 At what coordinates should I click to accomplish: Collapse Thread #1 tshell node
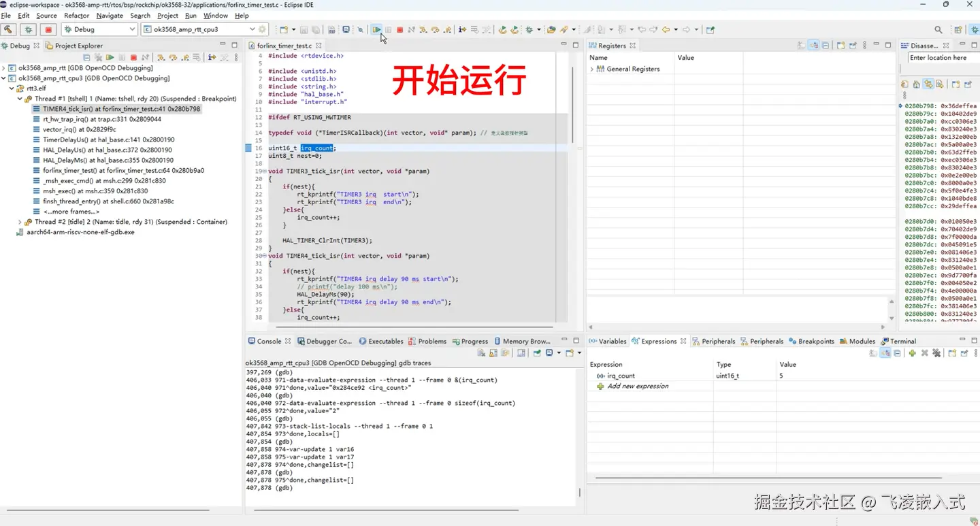20,99
